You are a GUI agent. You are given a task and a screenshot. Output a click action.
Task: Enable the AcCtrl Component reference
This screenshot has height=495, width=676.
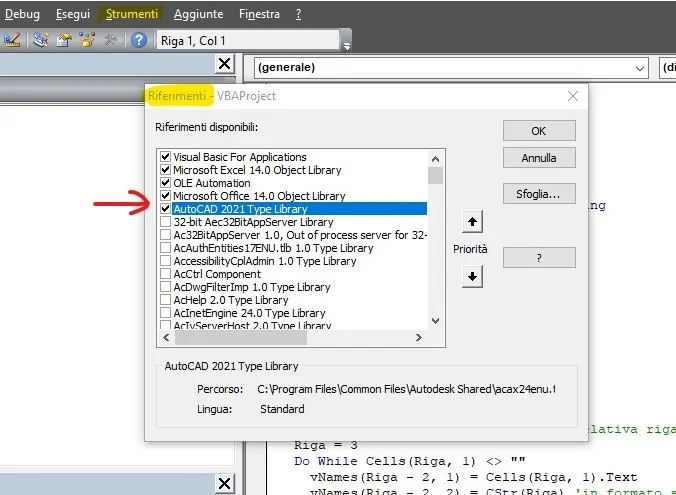[166, 274]
